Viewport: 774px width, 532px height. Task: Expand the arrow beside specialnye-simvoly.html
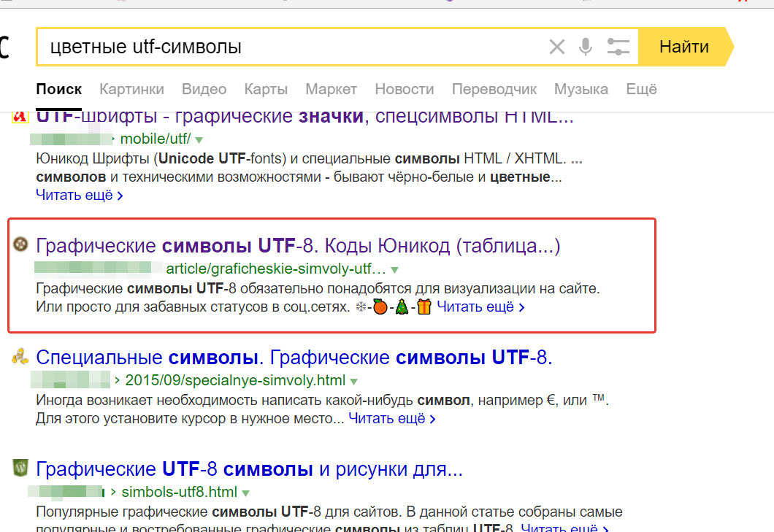pos(354,382)
